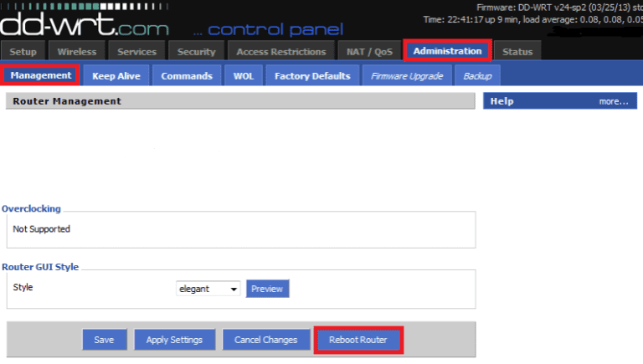This screenshot has width=643, height=364.
Task: Click the Reboot Router button
Action: pyautogui.click(x=358, y=340)
